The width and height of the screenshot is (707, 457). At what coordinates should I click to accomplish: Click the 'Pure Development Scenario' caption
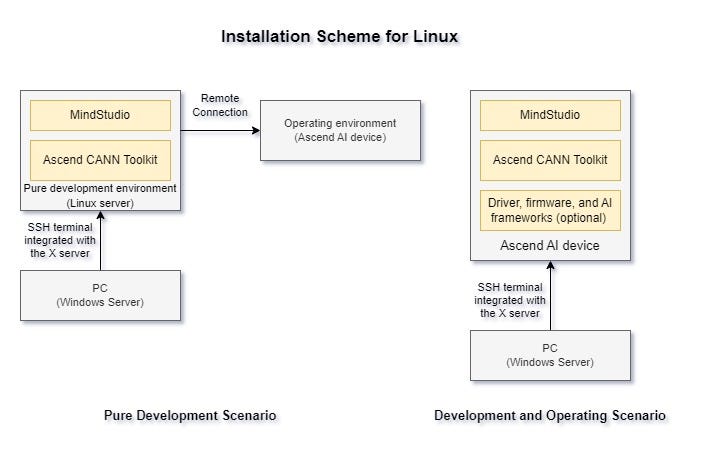(x=190, y=415)
